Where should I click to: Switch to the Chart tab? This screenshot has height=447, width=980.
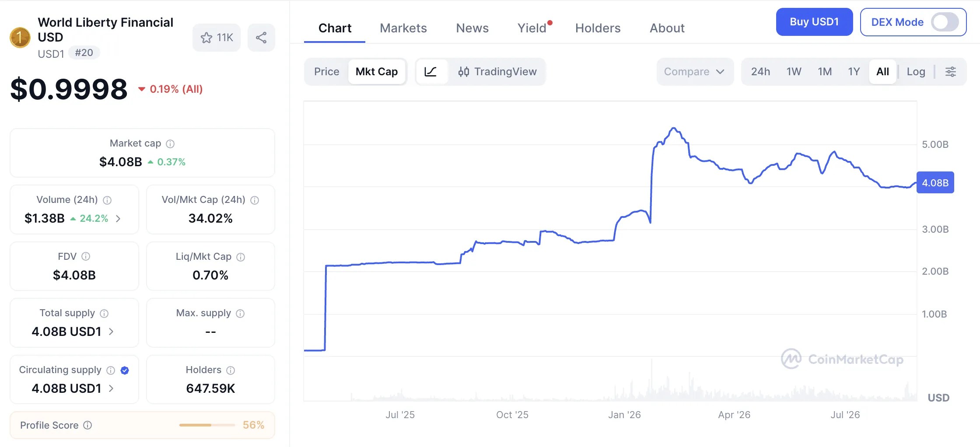[x=335, y=28]
